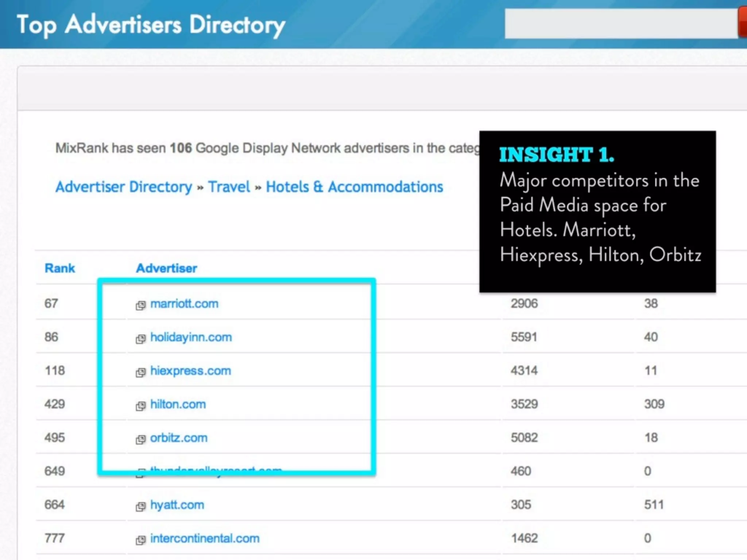
Task: Sort table by Rank column header
Action: [60, 268]
